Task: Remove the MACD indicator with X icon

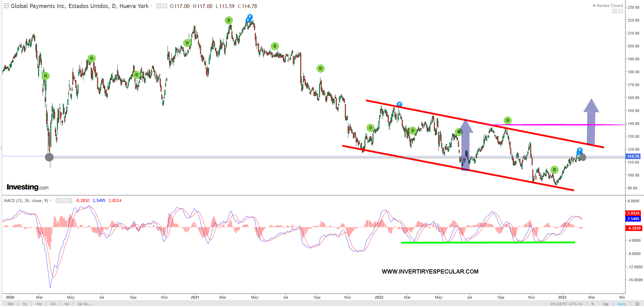Action: (70, 201)
